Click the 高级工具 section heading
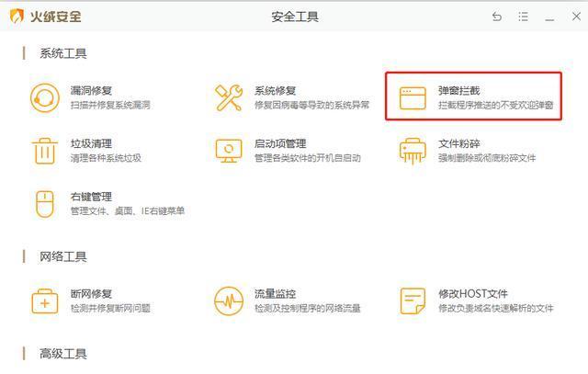The width and height of the screenshot is (588, 374). (x=63, y=354)
